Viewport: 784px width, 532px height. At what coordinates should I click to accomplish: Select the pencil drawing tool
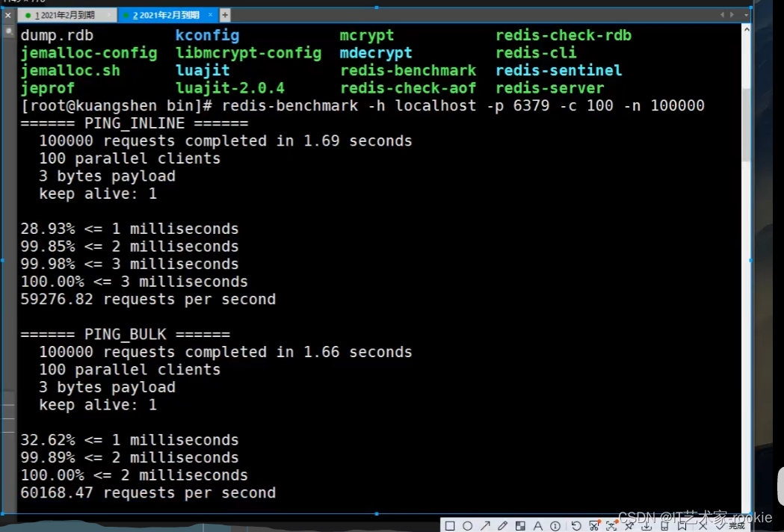click(x=502, y=525)
